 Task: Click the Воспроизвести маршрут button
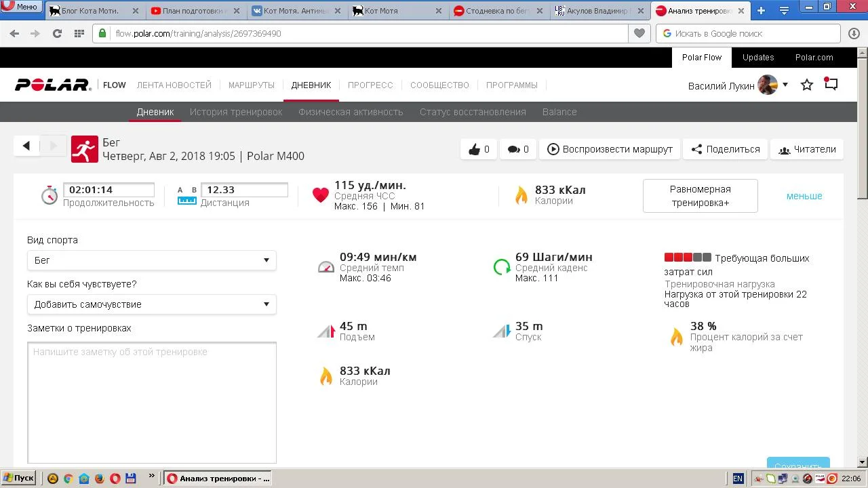click(610, 149)
